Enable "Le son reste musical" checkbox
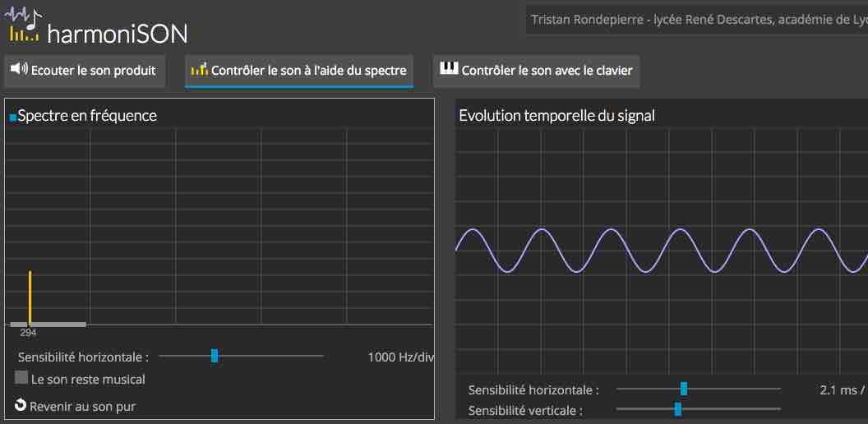The image size is (868, 424). tap(21, 377)
